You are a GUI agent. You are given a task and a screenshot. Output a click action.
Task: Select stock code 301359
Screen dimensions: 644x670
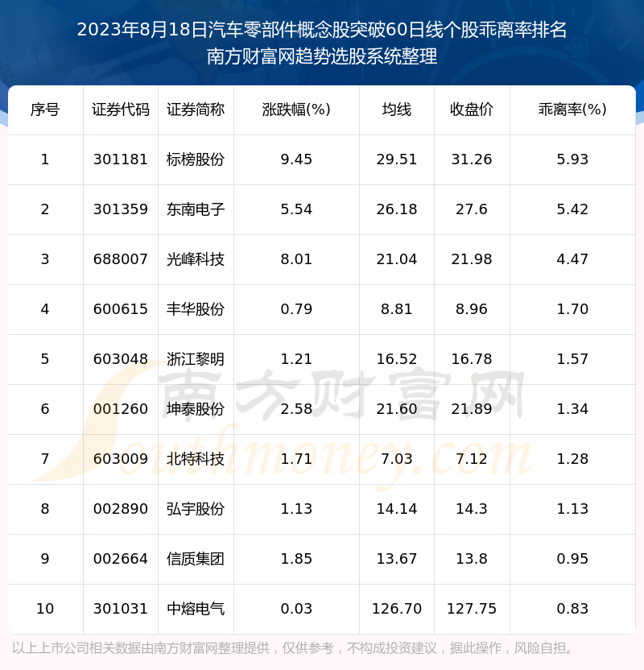121,209
